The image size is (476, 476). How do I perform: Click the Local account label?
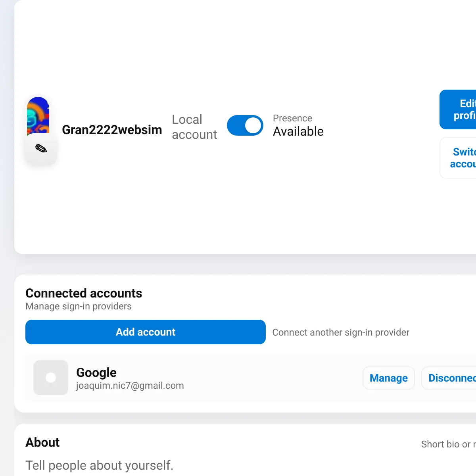tap(194, 127)
